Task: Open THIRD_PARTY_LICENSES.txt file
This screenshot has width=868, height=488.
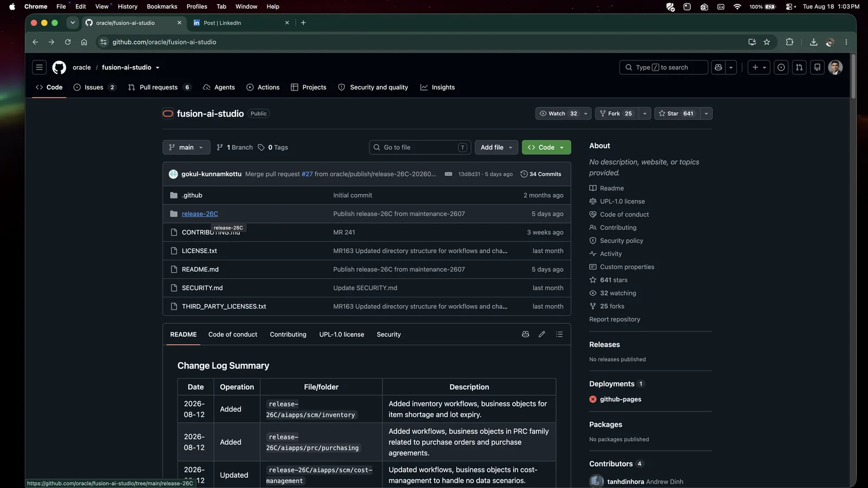Action: [x=224, y=306]
